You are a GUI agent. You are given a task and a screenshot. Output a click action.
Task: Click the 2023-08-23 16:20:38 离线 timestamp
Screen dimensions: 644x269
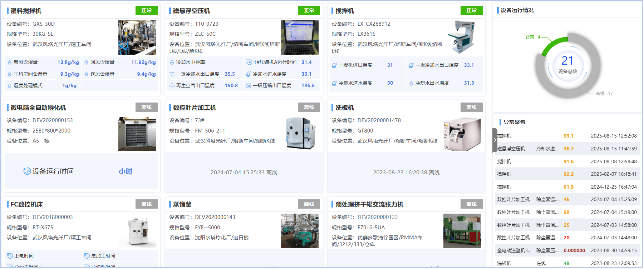[x=407, y=173]
